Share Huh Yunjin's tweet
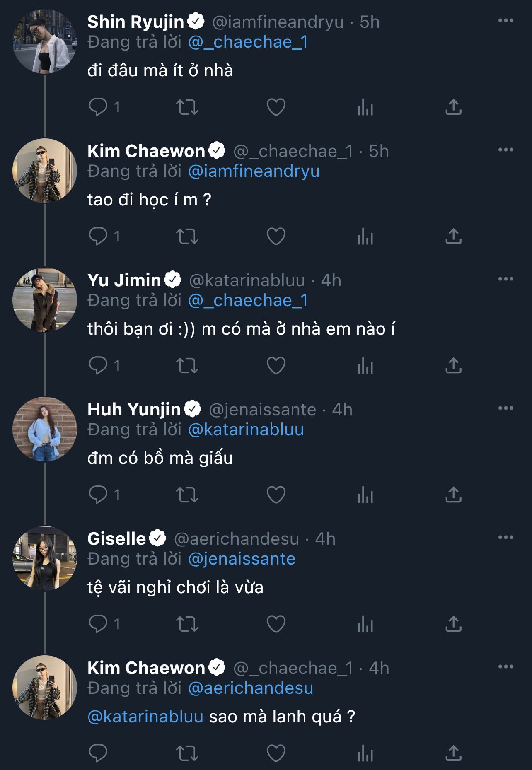This screenshot has width=532, height=770. tap(453, 495)
